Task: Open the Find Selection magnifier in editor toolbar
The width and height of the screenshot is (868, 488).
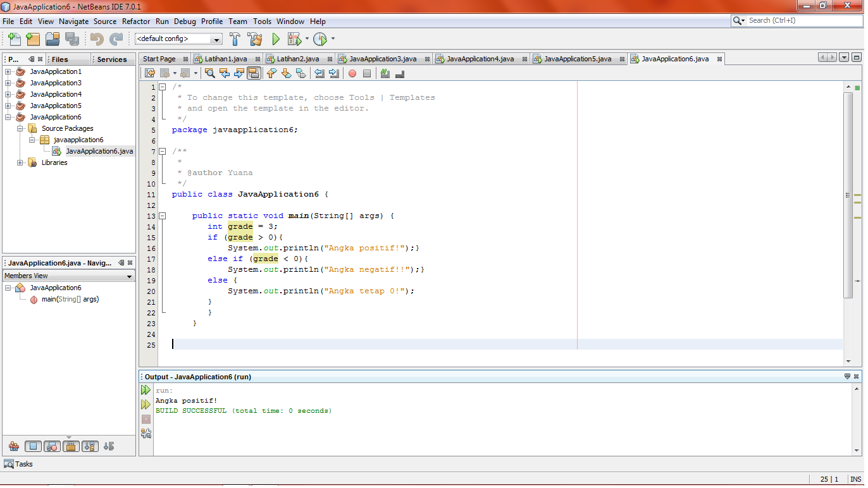Action: pyautogui.click(x=209, y=73)
